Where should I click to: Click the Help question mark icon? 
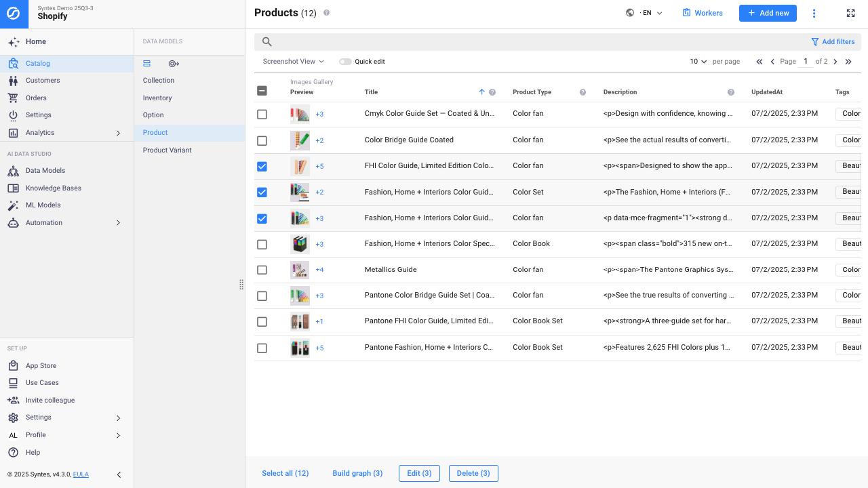click(14, 453)
